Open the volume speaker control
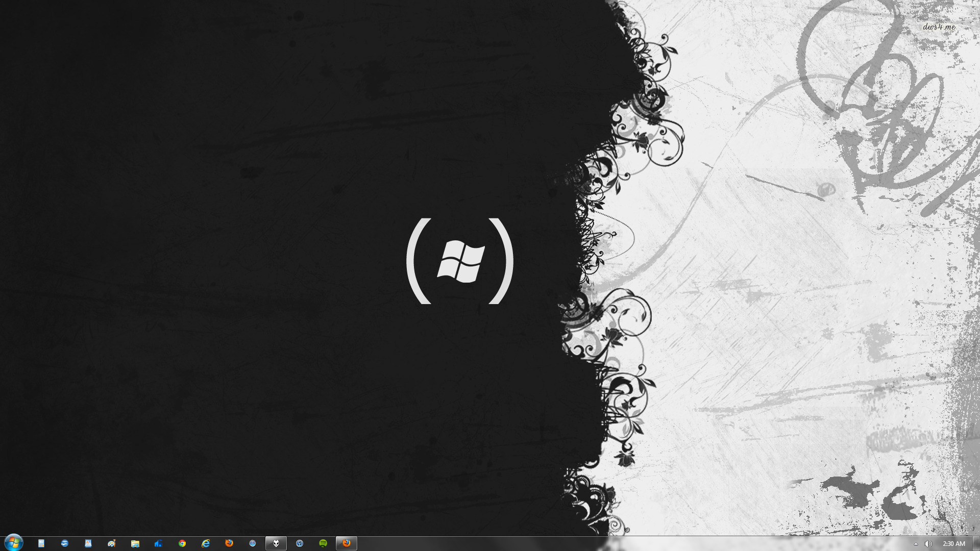Image resolution: width=980 pixels, height=551 pixels. (928, 544)
